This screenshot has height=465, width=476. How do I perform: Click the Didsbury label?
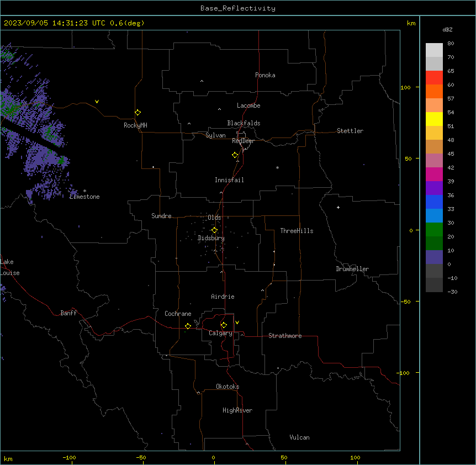pyautogui.click(x=211, y=238)
